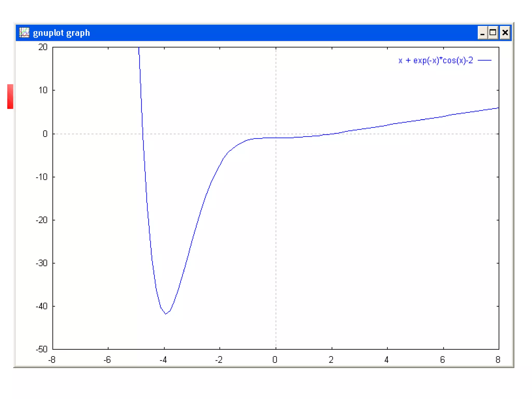Close the gnuplot graph window
This screenshot has width=532, height=399.
(x=505, y=33)
